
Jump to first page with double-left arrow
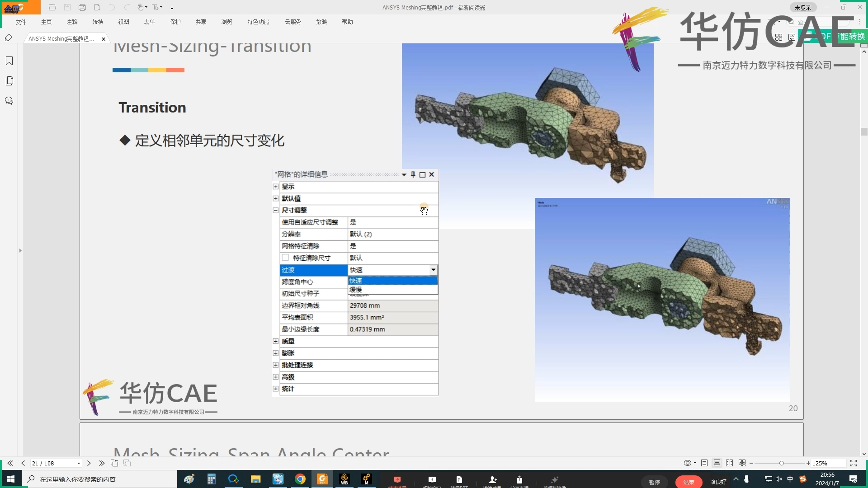10,463
